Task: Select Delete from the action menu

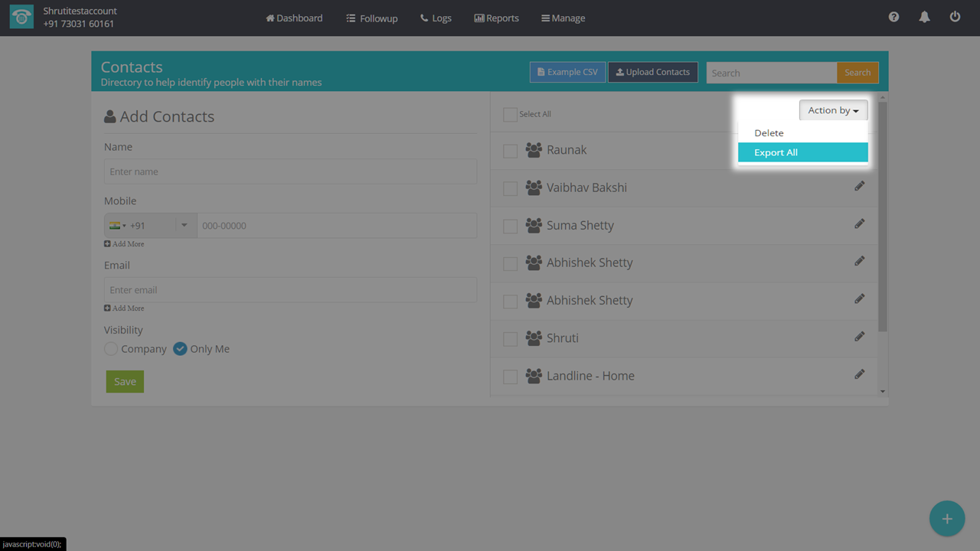Action: point(769,133)
